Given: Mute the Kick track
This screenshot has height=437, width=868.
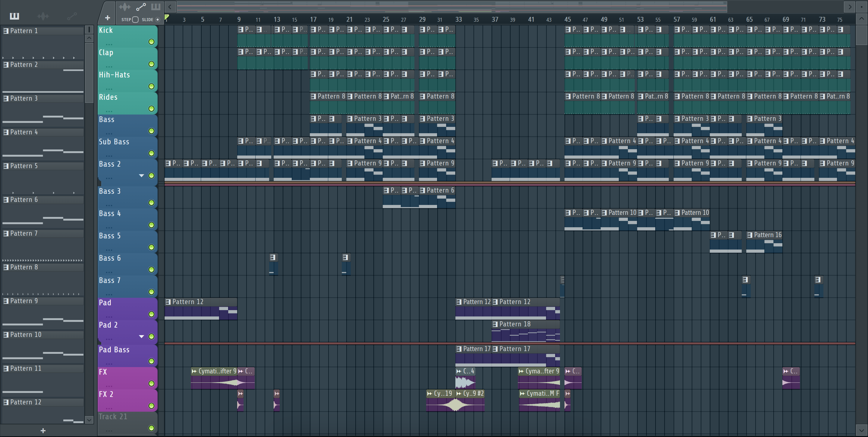Looking at the screenshot, I should 151,42.
